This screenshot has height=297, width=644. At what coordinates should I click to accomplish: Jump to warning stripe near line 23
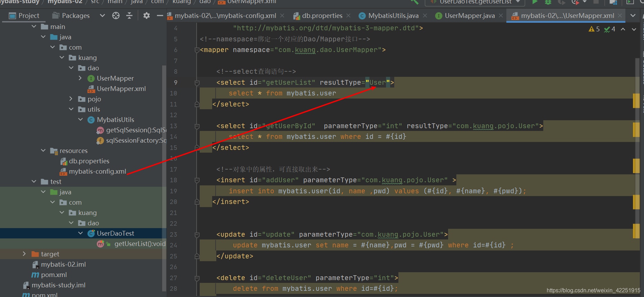click(x=636, y=231)
